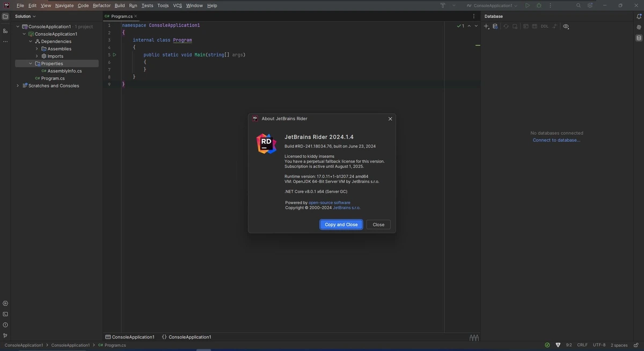Viewport: 644px width, 351px height.
Task: Run ConsoleApplication1 with the green play icon
Action: coord(528,5)
